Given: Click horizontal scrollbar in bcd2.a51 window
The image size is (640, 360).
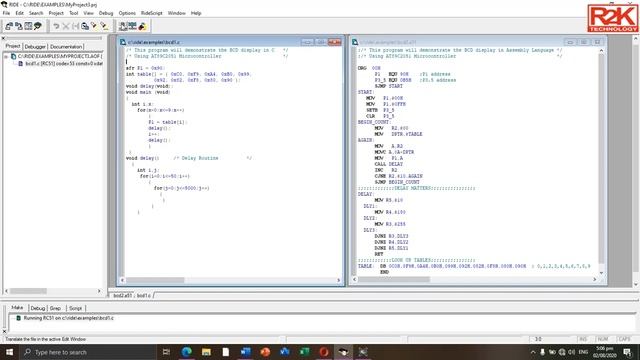Looking at the screenshot, I should pos(474,279).
